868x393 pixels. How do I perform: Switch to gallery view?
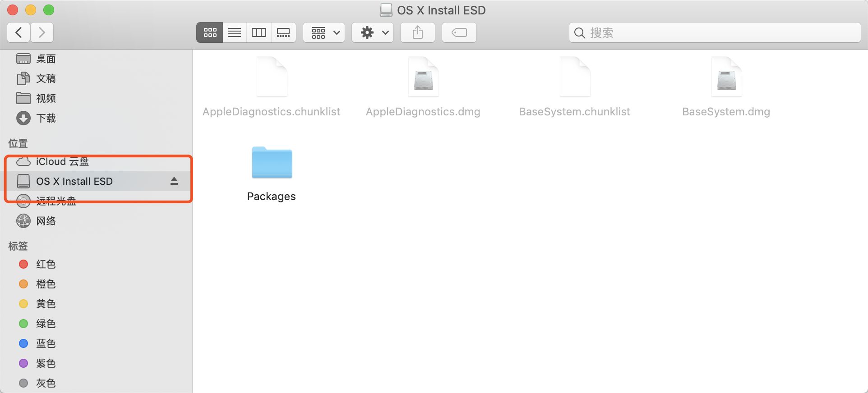tap(283, 32)
